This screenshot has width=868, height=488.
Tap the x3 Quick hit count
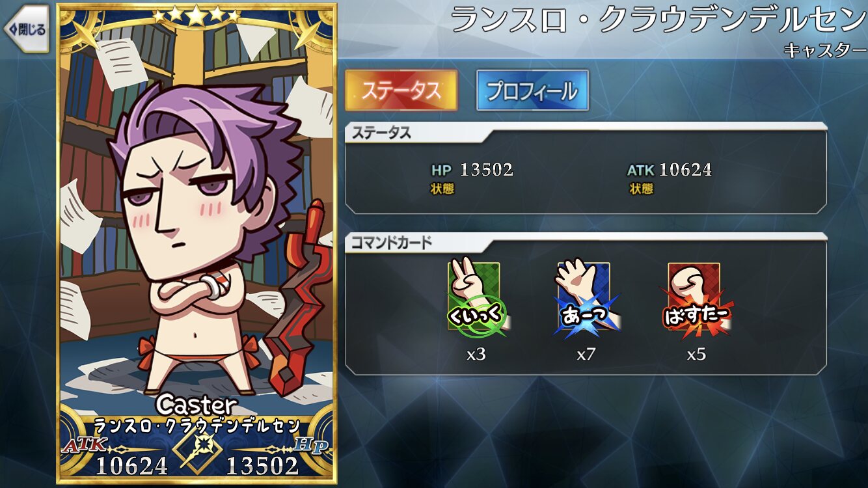pyautogui.click(x=476, y=355)
